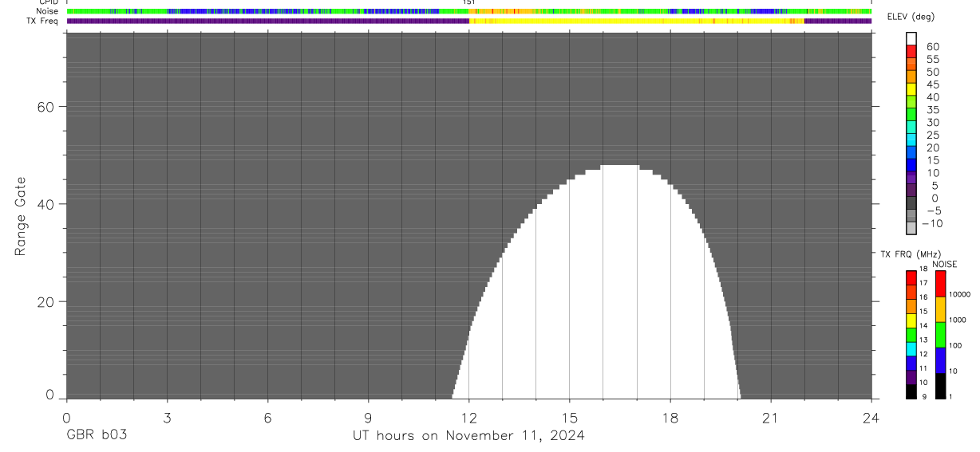980x452 pixels.
Task: Click the Noise color strip above plot
Action: [469, 12]
